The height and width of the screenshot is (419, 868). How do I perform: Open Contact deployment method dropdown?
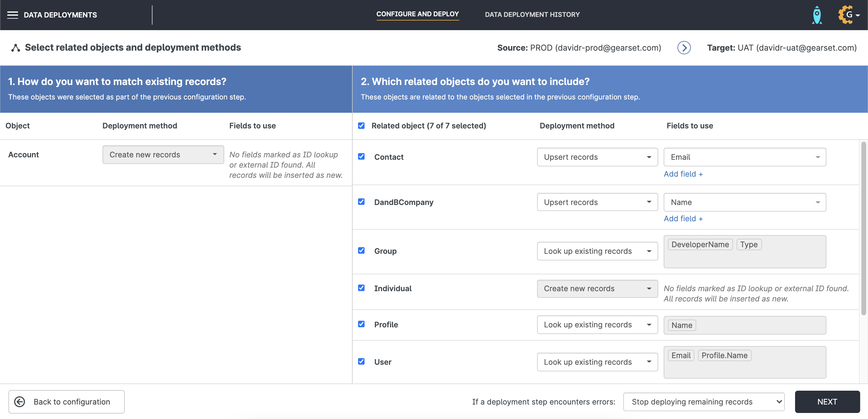tap(597, 157)
